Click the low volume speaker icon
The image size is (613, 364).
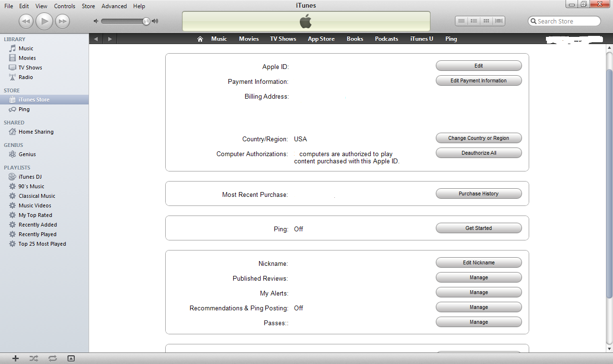[x=96, y=21]
